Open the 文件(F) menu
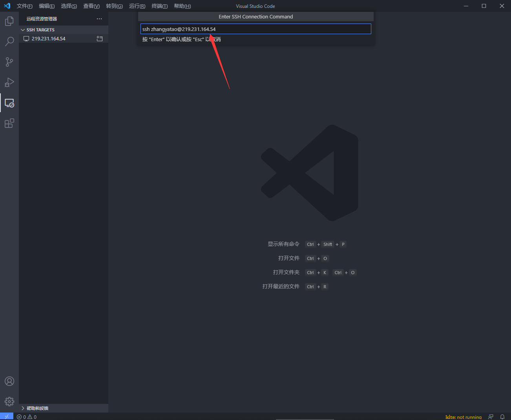 [x=25, y=6]
